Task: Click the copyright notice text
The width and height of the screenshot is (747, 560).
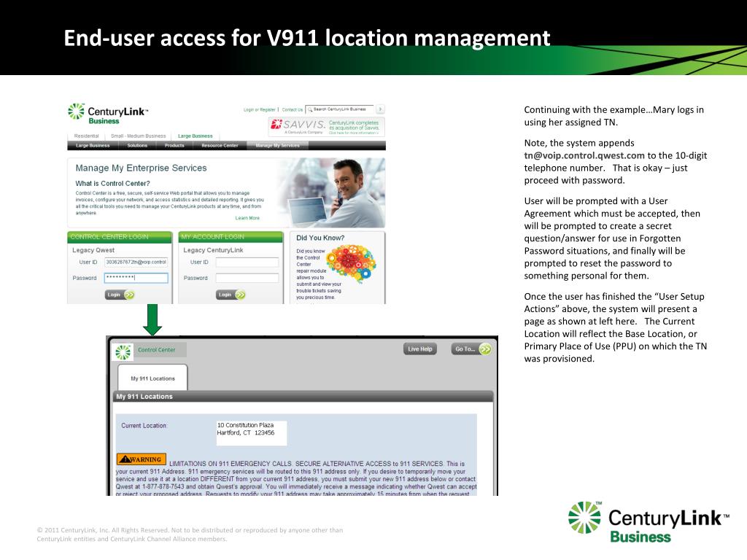Action: point(190,534)
